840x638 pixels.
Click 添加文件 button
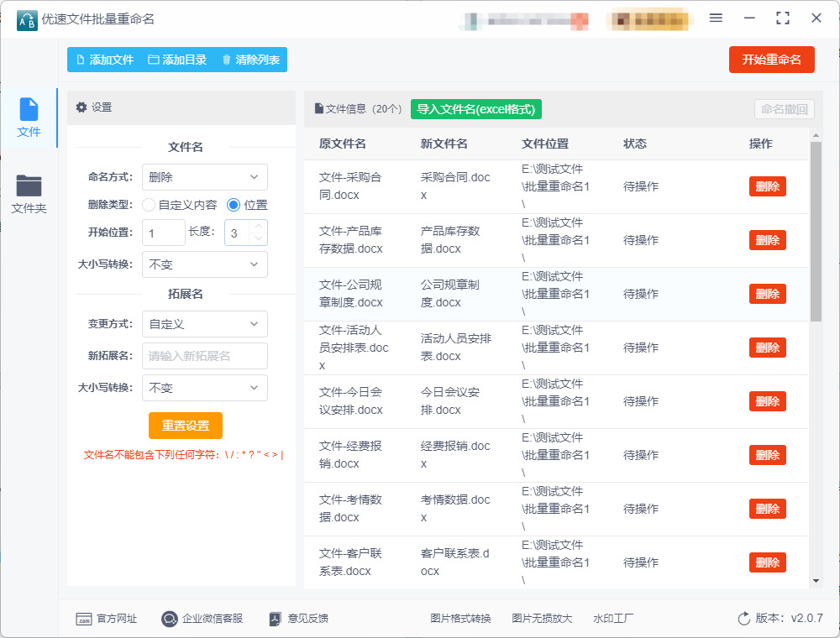[105, 60]
